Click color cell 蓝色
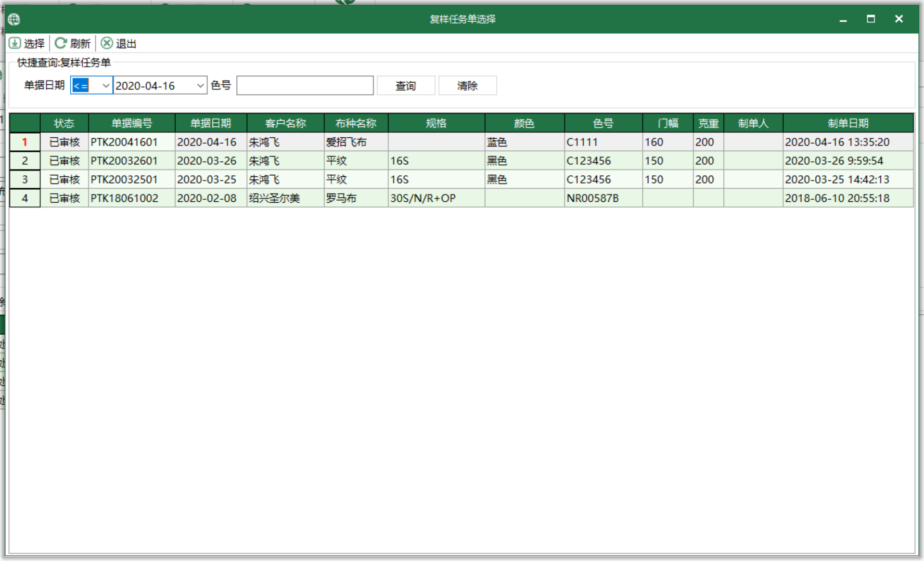 point(524,142)
